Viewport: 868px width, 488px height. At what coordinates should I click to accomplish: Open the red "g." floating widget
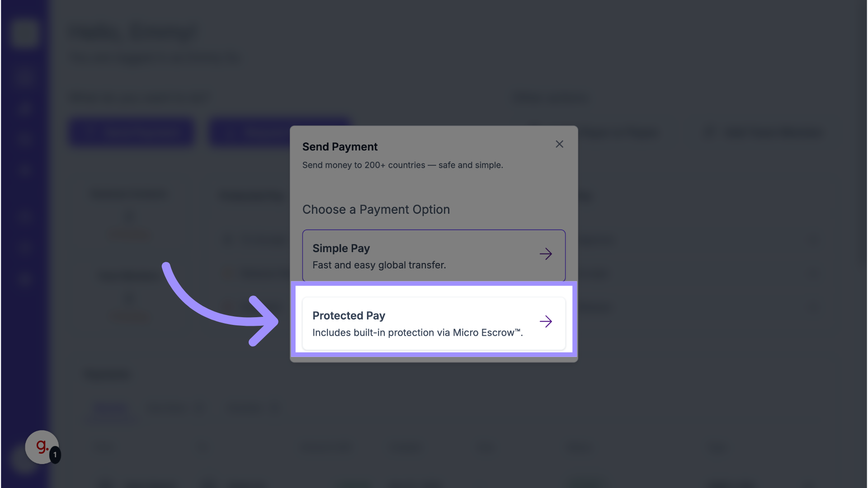pyautogui.click(x=41, y=446)
